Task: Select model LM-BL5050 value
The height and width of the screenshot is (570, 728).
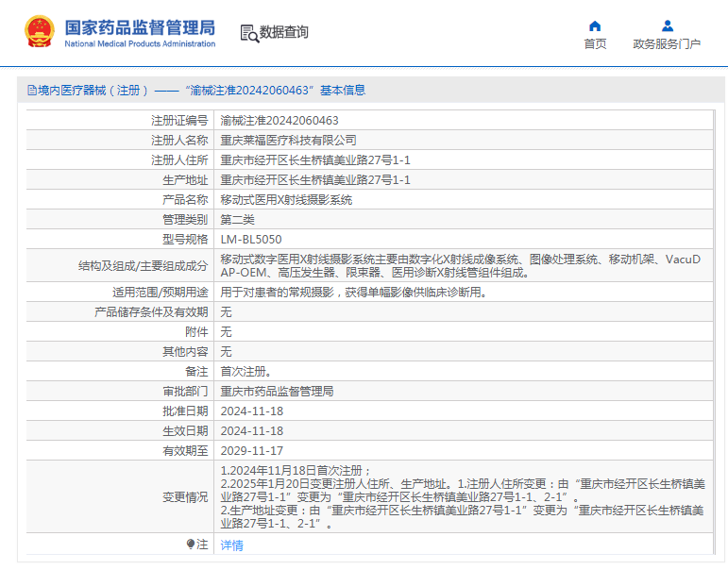Action: [x=251, y=240]
